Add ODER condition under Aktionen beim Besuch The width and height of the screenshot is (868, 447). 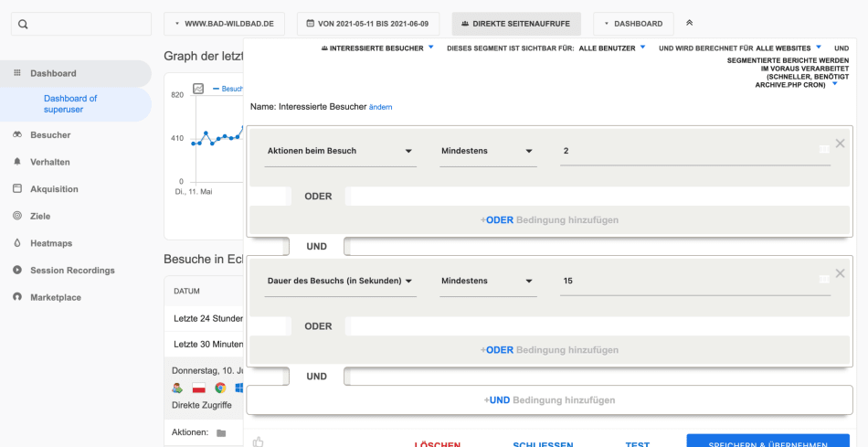click(x=549, y=220)
